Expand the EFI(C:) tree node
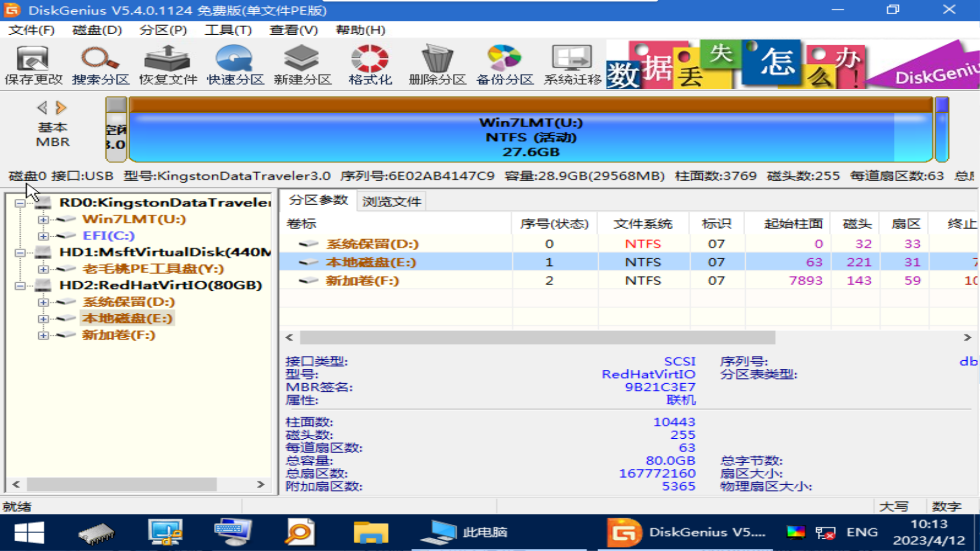The width and height of the screenshot is (980, 551). (x=43, y=236)
